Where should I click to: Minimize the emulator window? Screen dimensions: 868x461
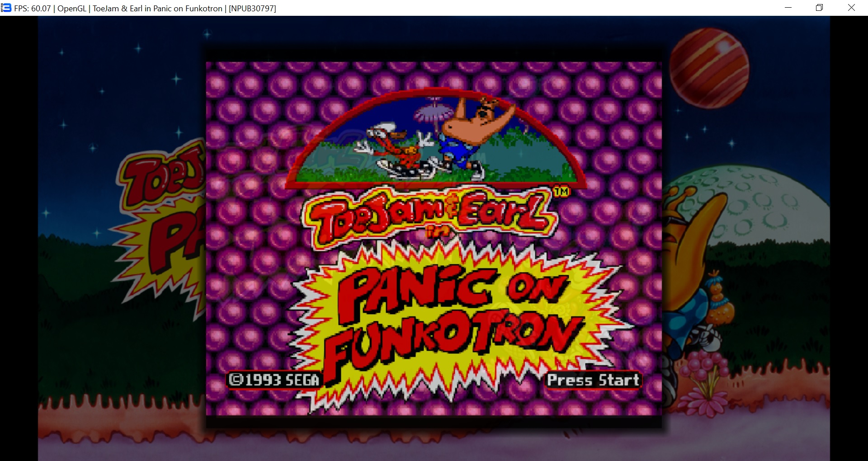click(x=788, y=8)
